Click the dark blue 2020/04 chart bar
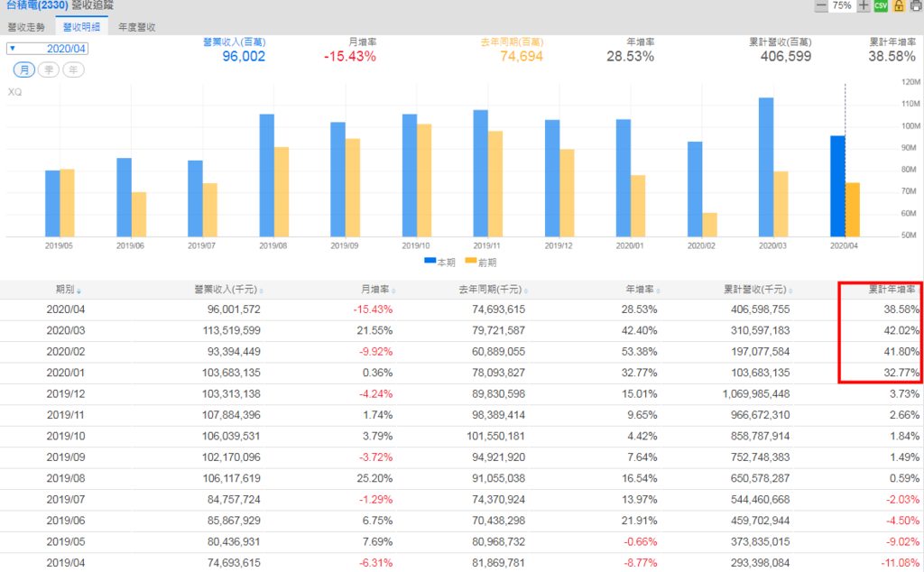 click(x=837, y=186)
